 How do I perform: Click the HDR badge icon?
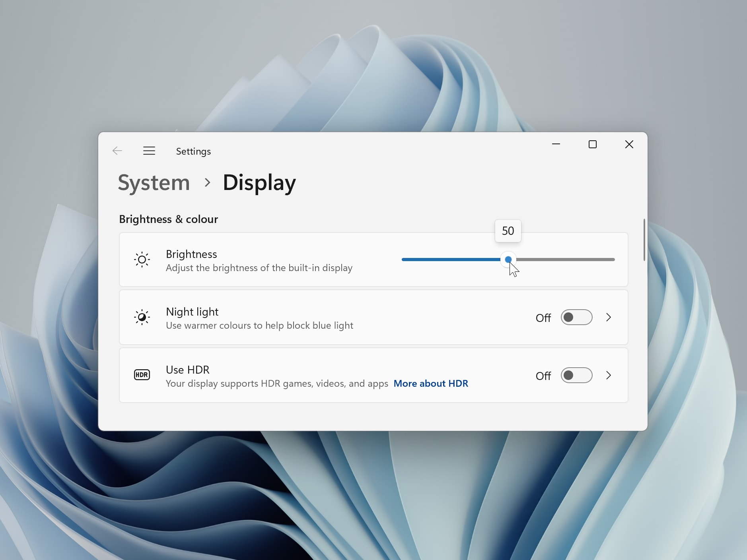(x=142, y=374)
